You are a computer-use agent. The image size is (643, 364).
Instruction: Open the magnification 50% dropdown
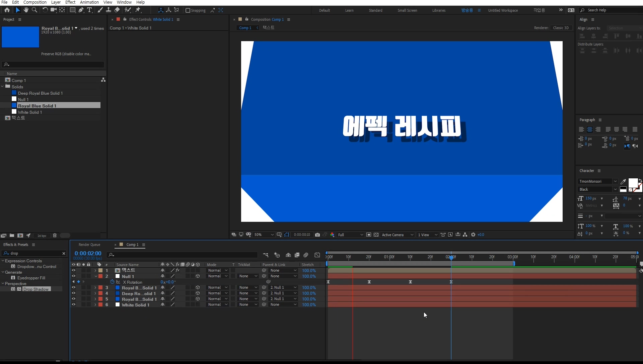click(x=264, y=235)
